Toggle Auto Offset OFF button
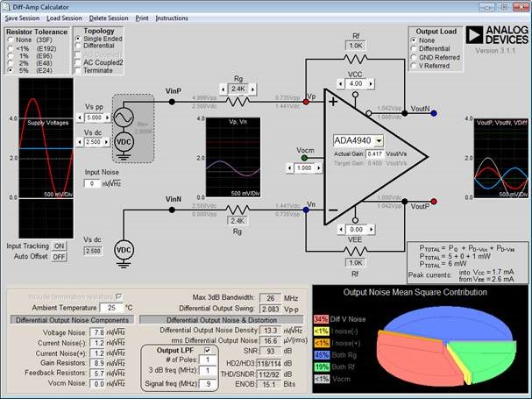This screenshot has width=532, height=399. pyautogui.click(x=59, y=257)
